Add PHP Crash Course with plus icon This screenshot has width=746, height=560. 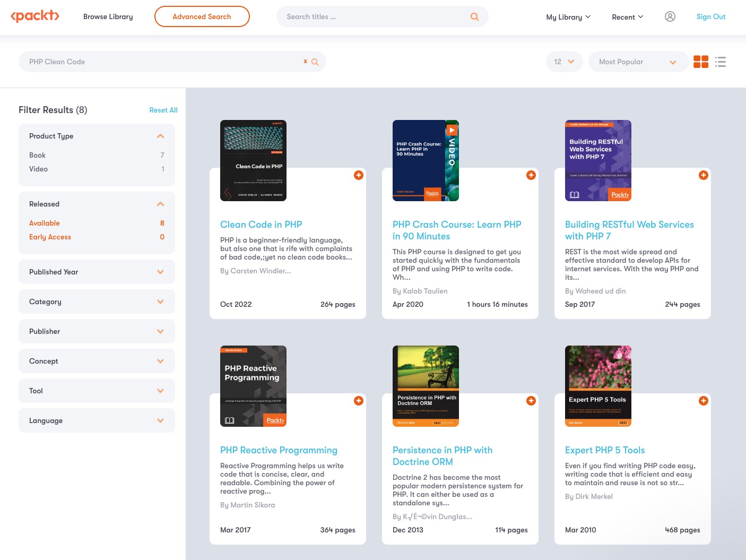point(531,175)
